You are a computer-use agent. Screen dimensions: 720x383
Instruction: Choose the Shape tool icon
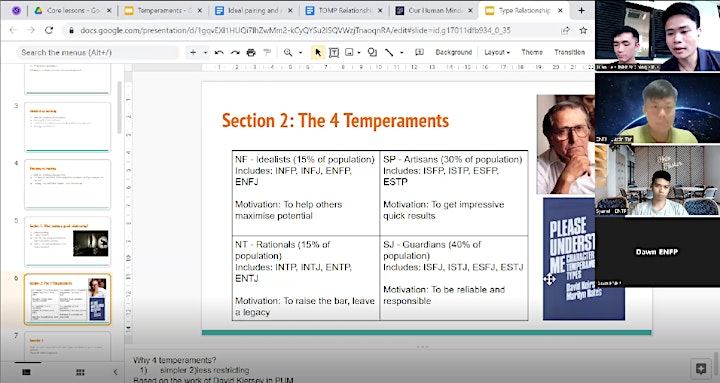tap(372, 52)
